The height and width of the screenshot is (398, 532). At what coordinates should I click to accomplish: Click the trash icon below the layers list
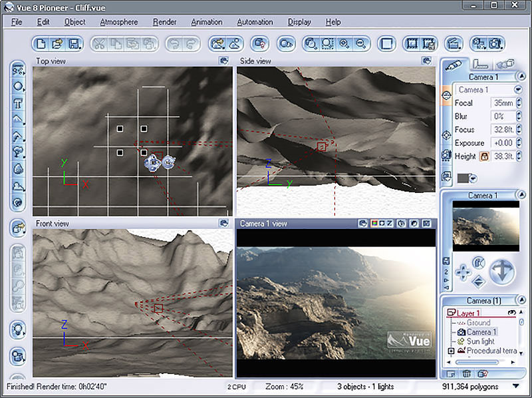(x=467, y=375)
